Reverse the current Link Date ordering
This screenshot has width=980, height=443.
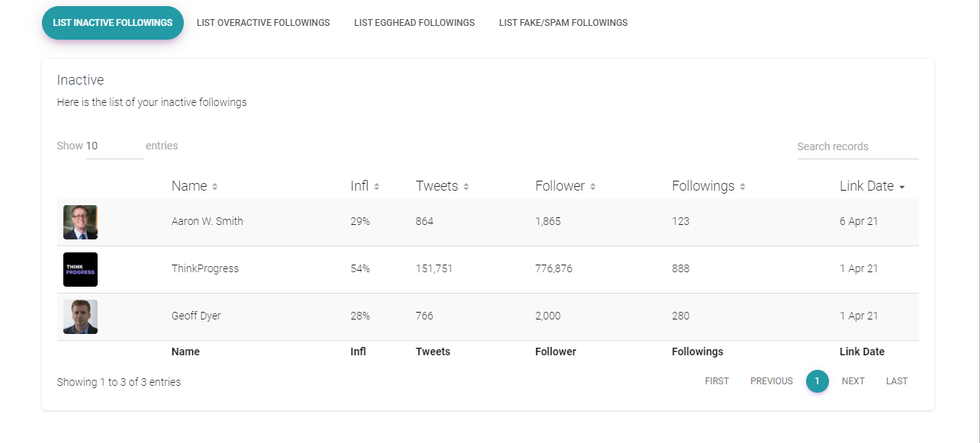point(901,185)
